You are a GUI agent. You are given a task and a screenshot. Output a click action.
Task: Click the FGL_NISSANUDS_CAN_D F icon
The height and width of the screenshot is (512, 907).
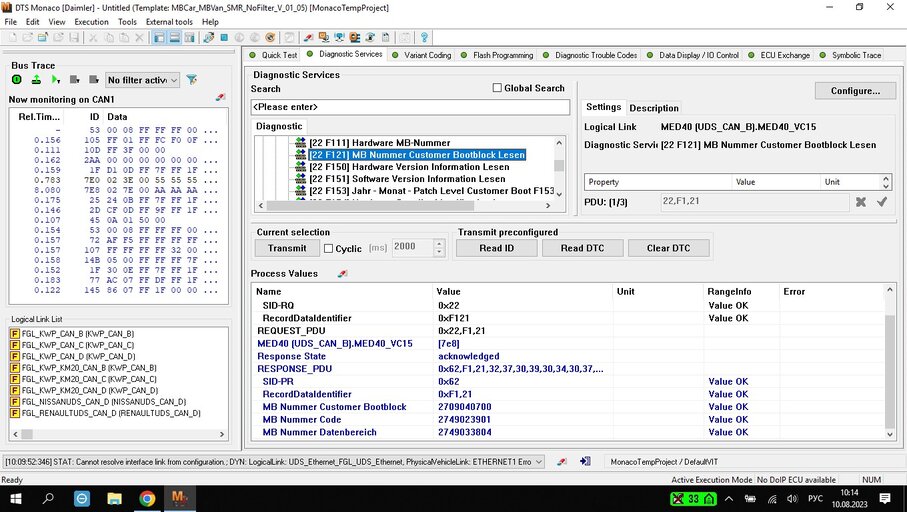pos(15,402)
